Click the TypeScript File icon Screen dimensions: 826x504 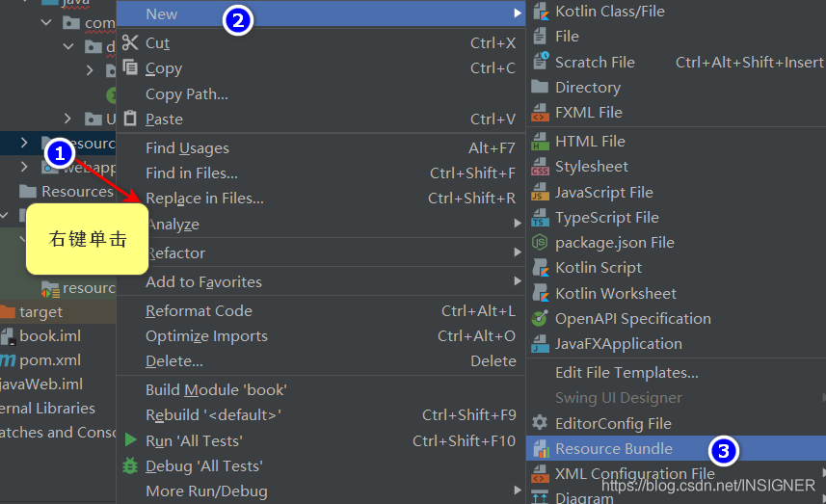(540, 218)
